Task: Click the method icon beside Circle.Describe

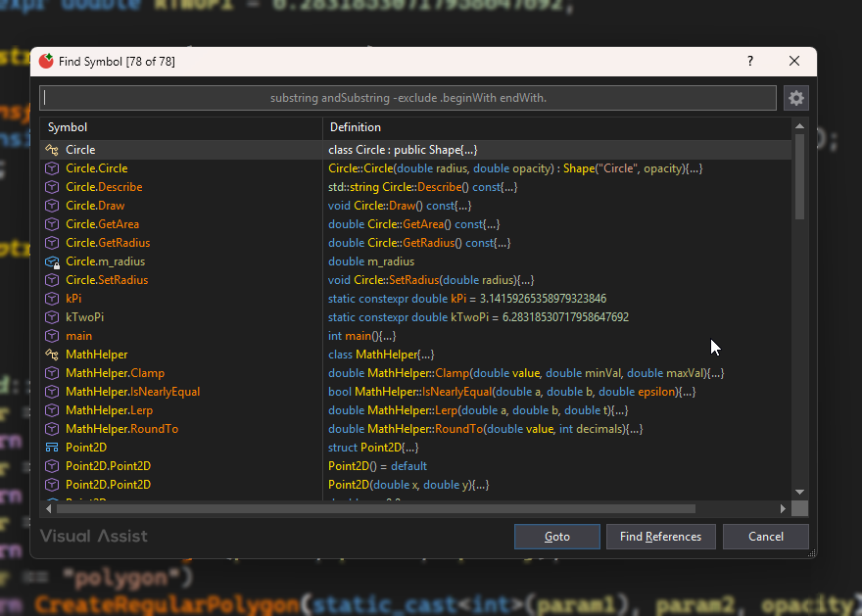Action: (52, 187)
